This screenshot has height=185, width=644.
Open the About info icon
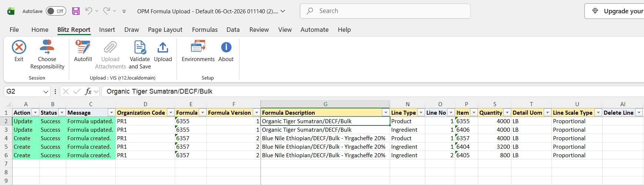click(226, 47)
